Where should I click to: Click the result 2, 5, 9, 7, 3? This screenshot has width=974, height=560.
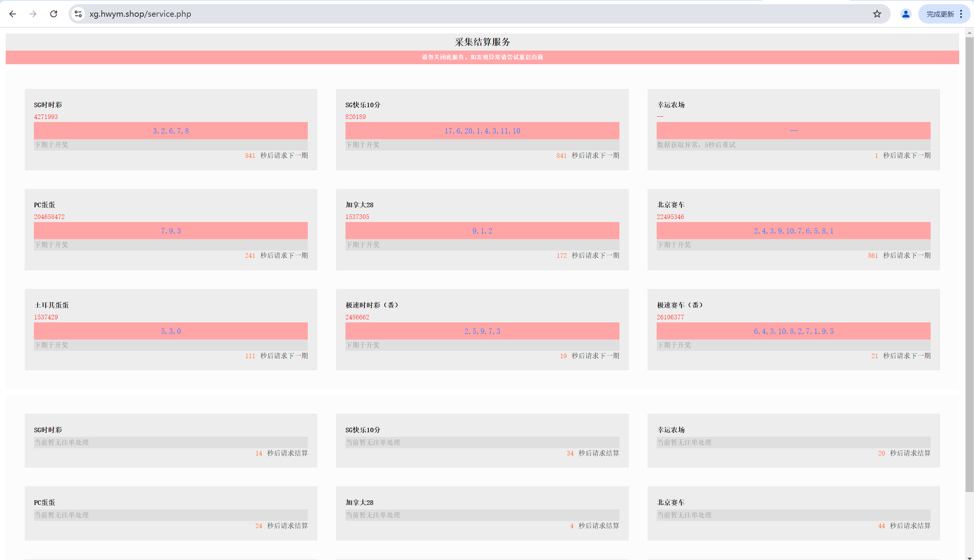(x=482, y=331)
